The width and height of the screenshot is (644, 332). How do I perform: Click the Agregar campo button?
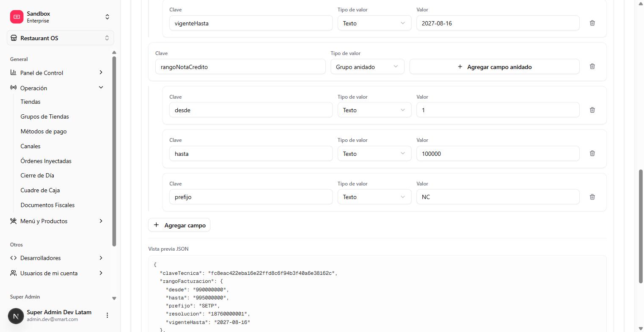click(179, 225)
